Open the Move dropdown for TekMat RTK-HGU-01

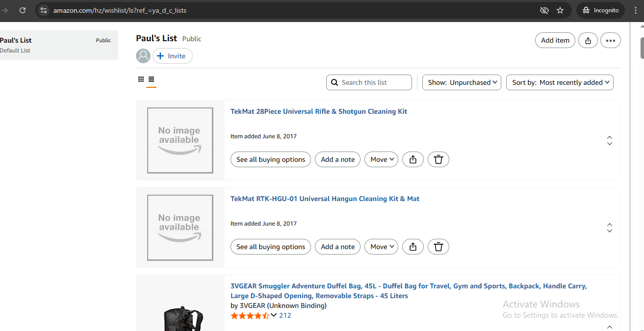coord(381,247)
